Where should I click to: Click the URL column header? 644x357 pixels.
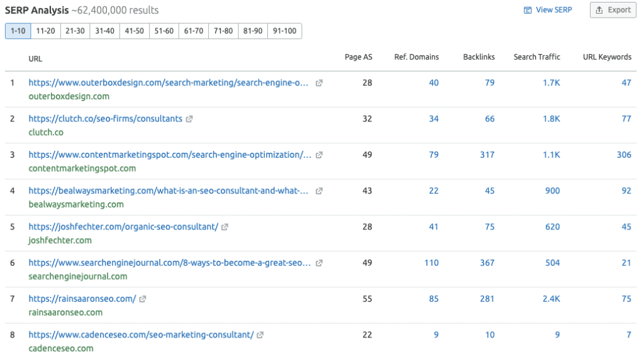click(35, 58)
